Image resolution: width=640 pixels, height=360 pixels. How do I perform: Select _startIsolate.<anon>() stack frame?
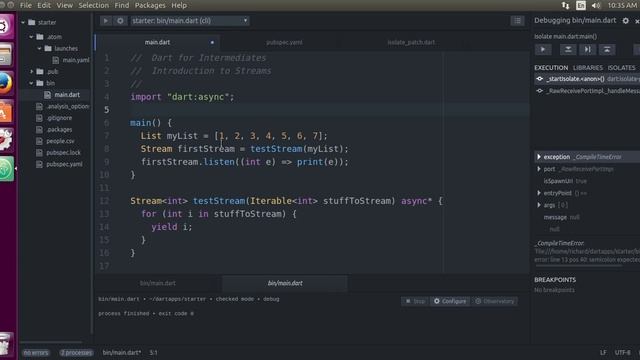point(587,79)
